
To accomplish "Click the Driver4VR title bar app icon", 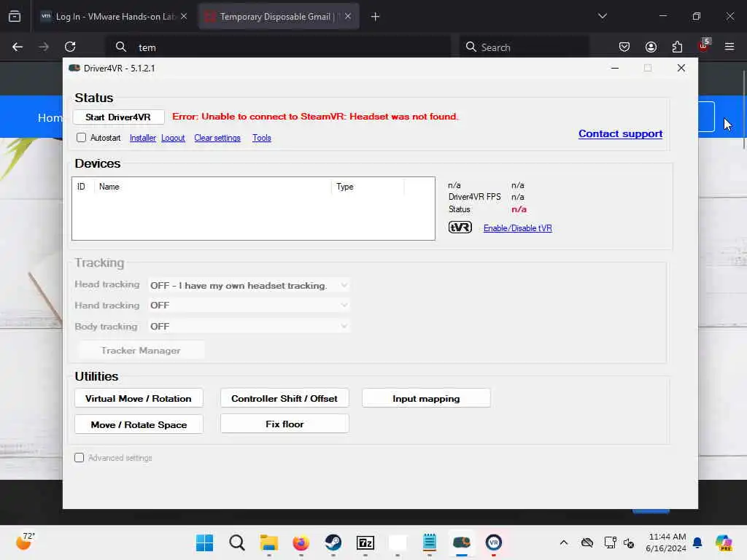I will tap(74, 68).
